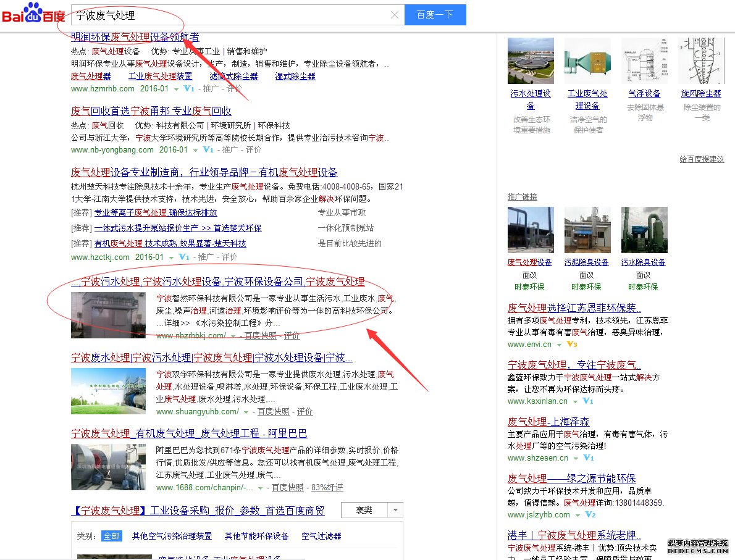Open the 工业废气处理装置 sublink
The height and width of the screenshot is (560, 735).
(x=161, y=77)
